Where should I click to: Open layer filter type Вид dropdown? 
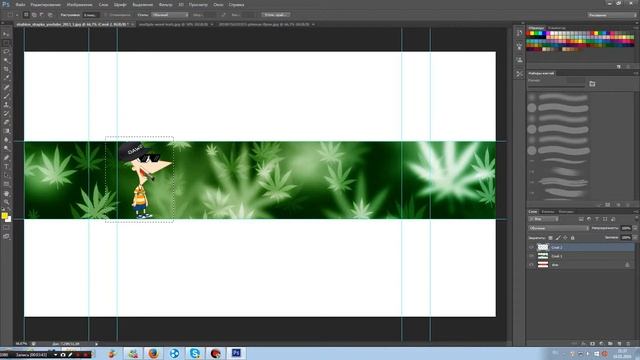(544, 219)
